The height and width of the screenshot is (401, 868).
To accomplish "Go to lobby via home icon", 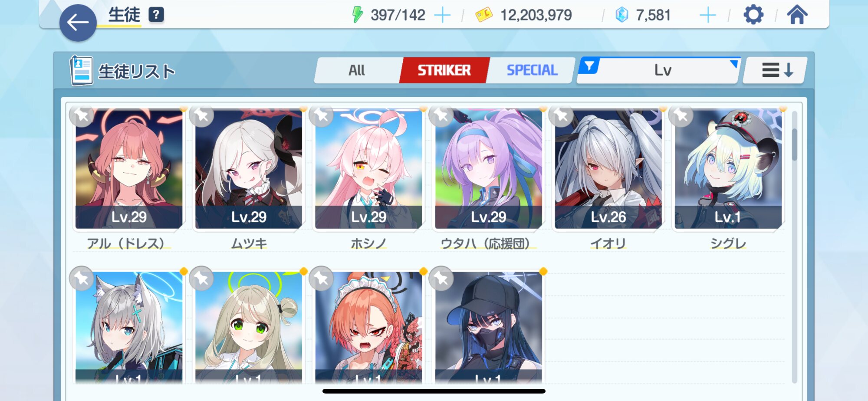I will click(797, 15).
